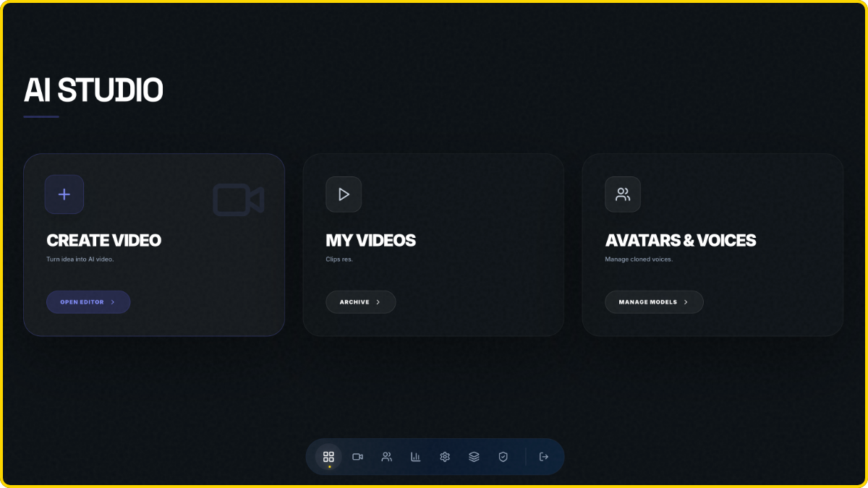This screenshot has height=488, width=868.
Task: Open the dashboard grid icon in dock
Action: pyautogui.click(x=328, y=457)
